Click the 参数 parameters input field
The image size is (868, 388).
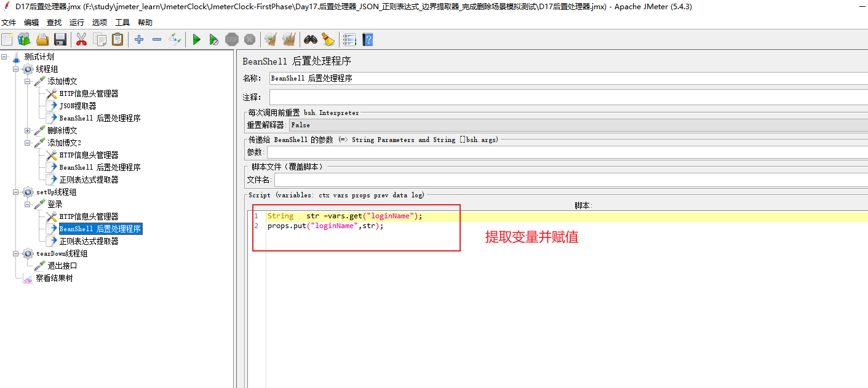[567, 152]
